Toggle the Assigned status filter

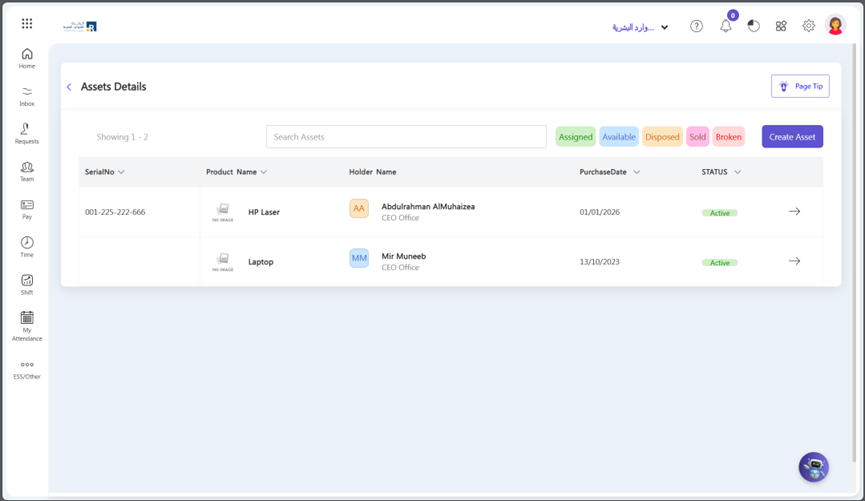point(575,137)
